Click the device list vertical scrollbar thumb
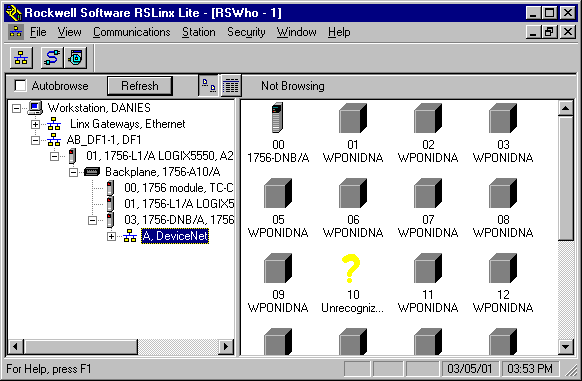The height and width of the screenshot is (381, 582). pyautogui.click(x=565, y=179)
